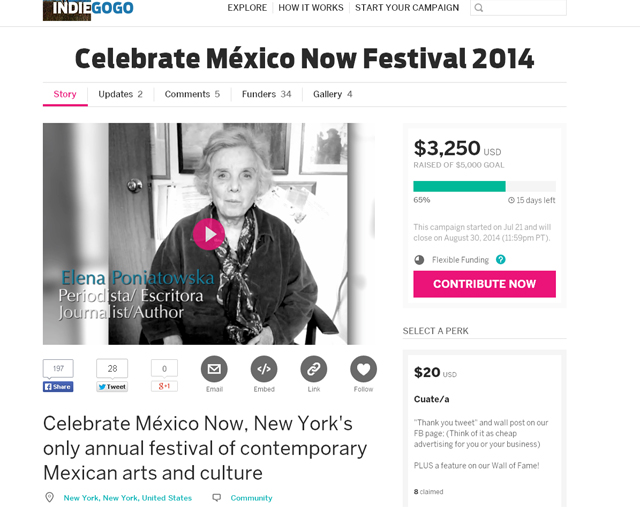Click the Google +1 button

point(164,387)
